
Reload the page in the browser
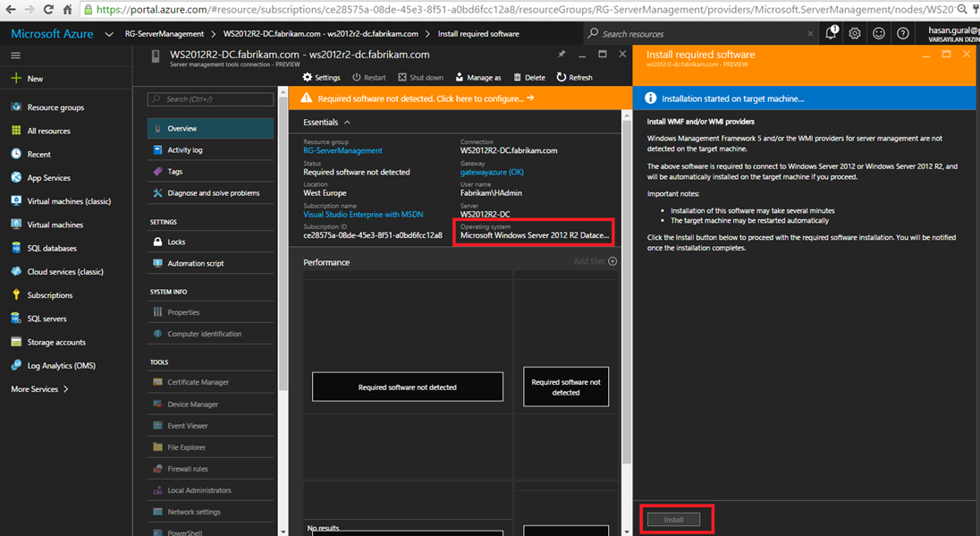[x=48, y=10]
